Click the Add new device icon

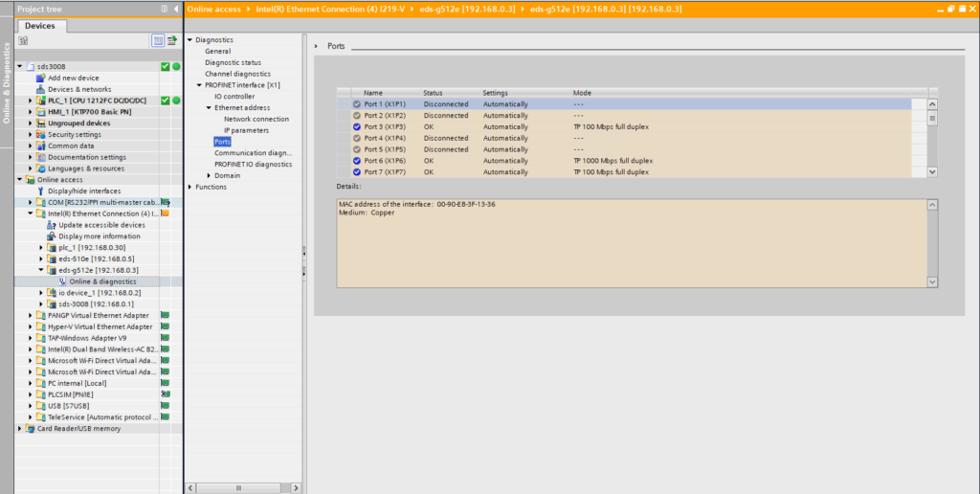[x=40, y=78]
